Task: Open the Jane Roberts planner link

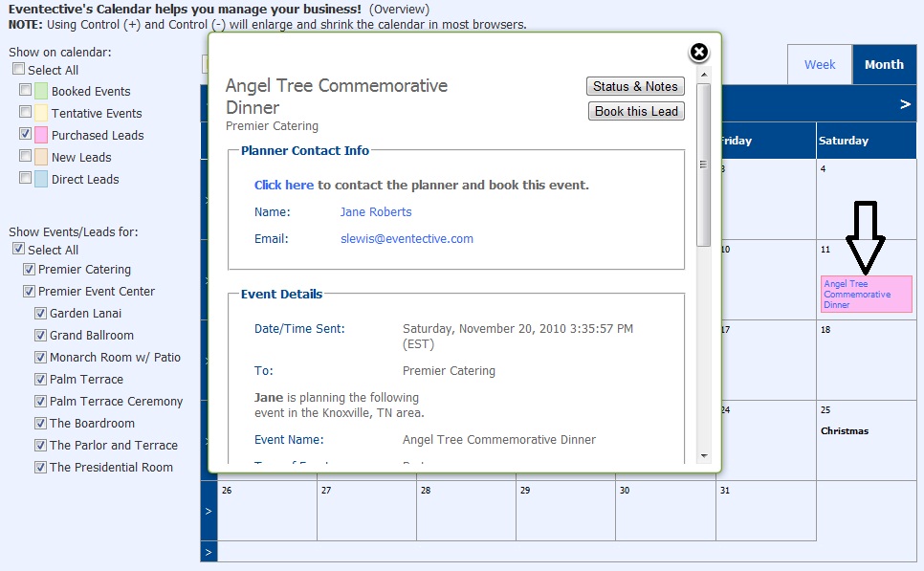Action: (375, 211)
